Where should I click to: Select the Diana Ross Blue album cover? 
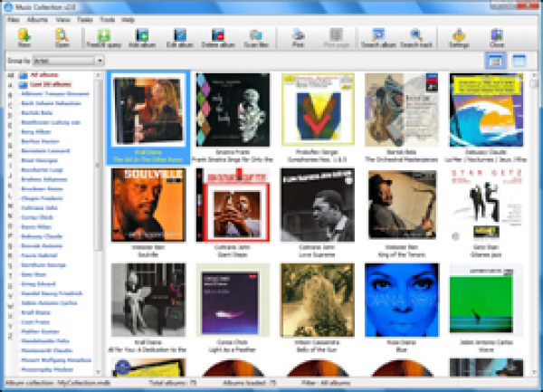(402, 300)
